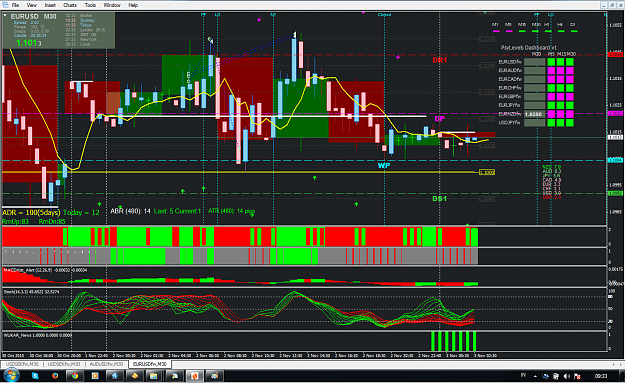Click the taskbar clock showing 09:33
This screenshot has height=391, width=625.
(601, 376)
